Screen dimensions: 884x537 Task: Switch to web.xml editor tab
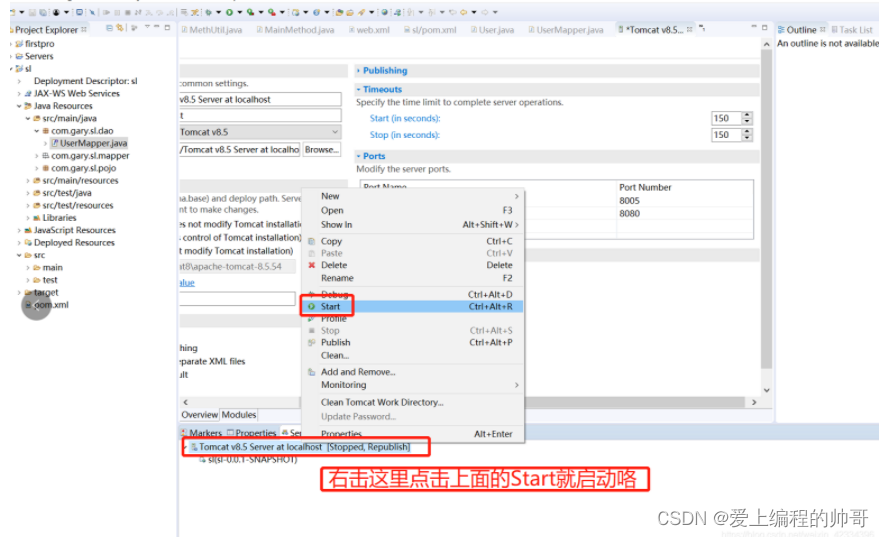[x=369, y=30]
